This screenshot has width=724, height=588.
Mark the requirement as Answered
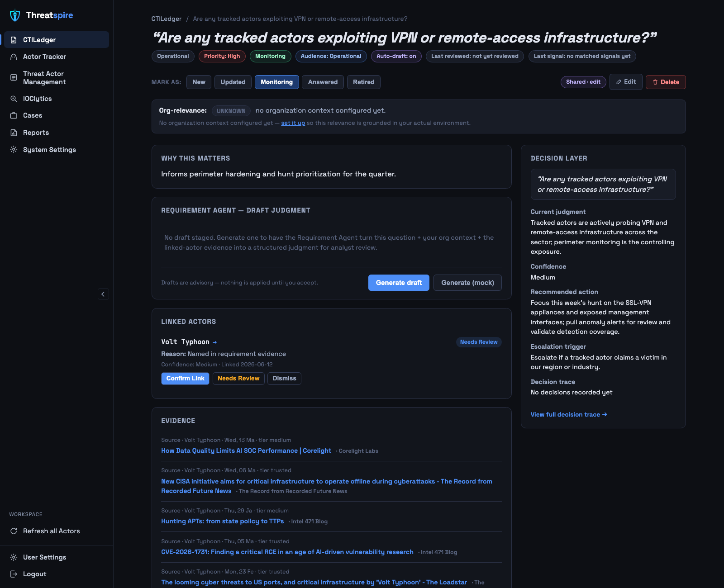(x=323, y=82)
